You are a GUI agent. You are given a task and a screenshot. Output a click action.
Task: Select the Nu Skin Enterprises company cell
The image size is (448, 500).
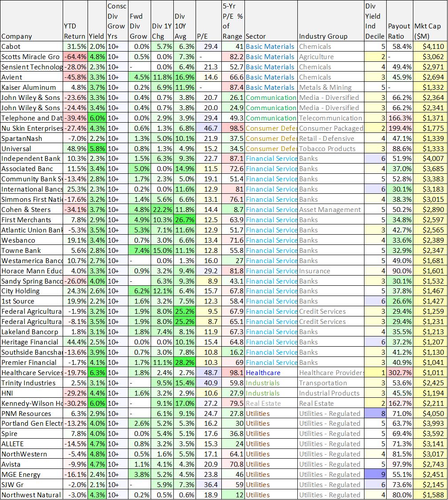32,128
